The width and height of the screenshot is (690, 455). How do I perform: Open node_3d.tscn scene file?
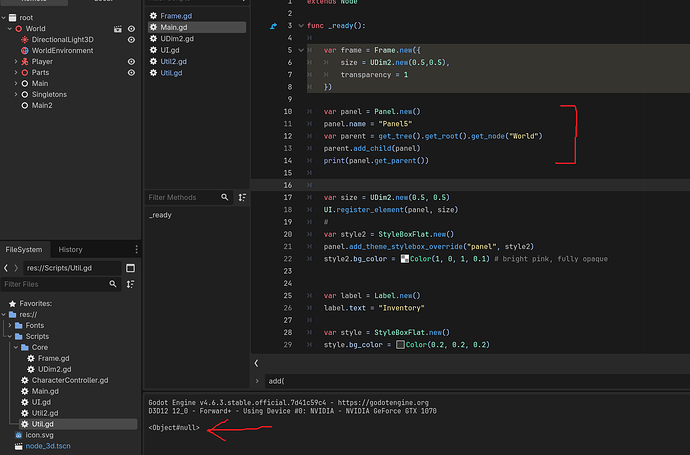48,446
